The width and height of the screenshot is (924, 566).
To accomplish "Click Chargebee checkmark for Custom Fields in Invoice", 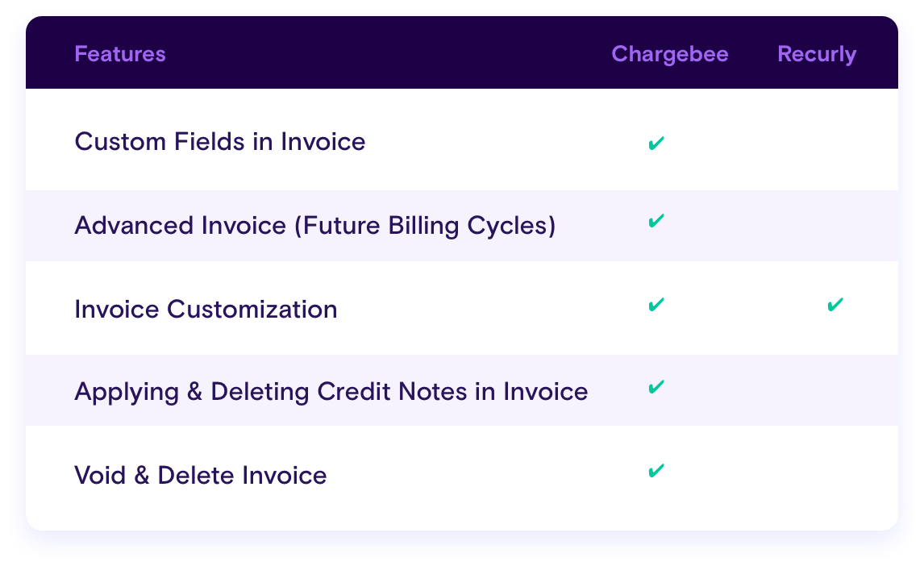I will pyautogui.click(x=656, y=144).
